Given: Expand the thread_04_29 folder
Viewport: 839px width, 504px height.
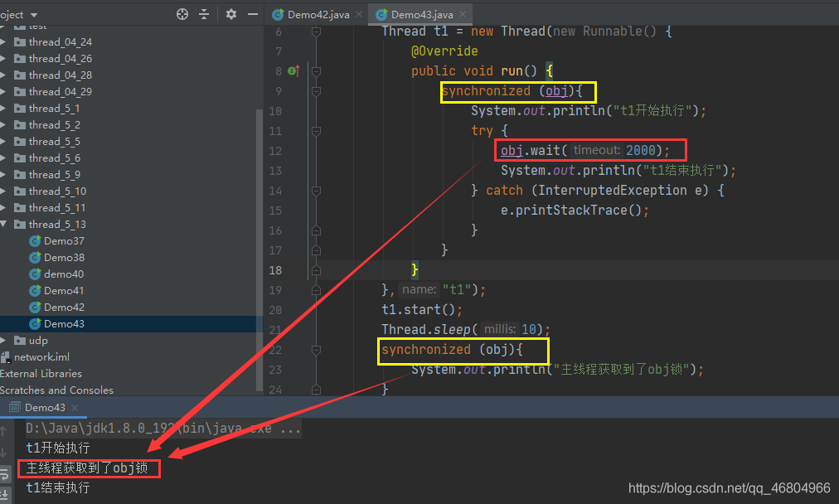Looking at the screenshot, I should click(x=3, y=91).
